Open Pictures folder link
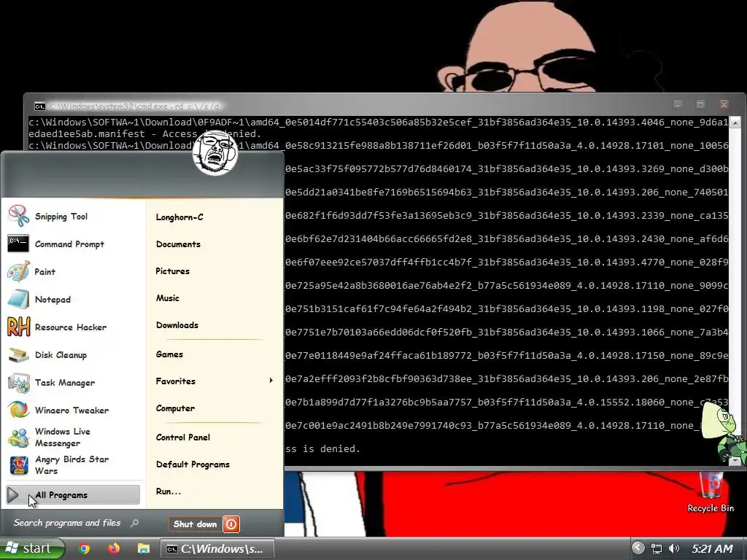The image size is (747, 560). click(172, 271)
